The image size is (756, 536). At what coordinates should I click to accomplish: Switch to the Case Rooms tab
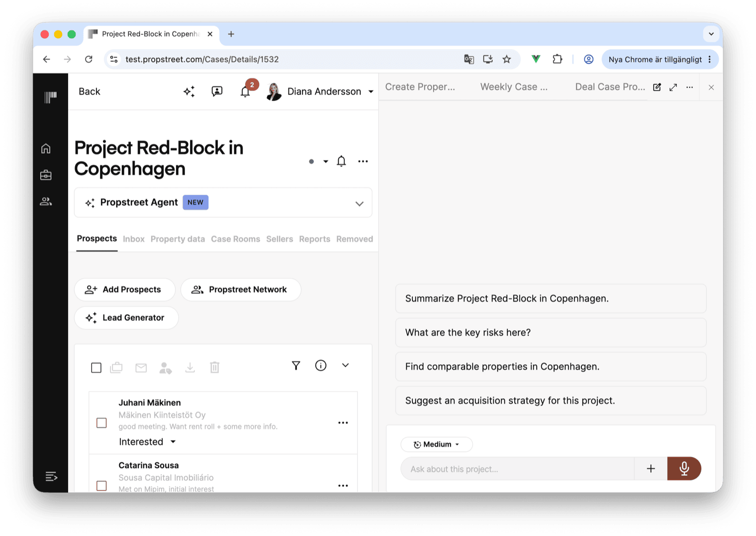click(235, 239)
